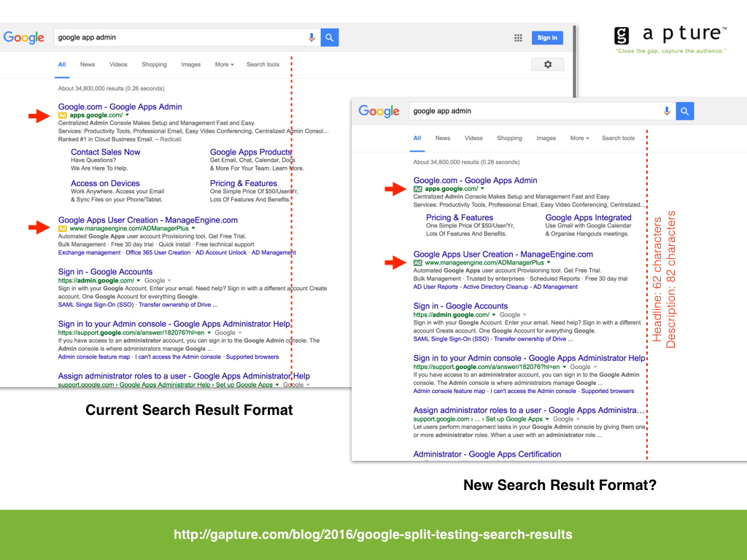This screenshot has width=747, height=560.
Task: Click AD User Reports sitelink
Action: (436, 287)
